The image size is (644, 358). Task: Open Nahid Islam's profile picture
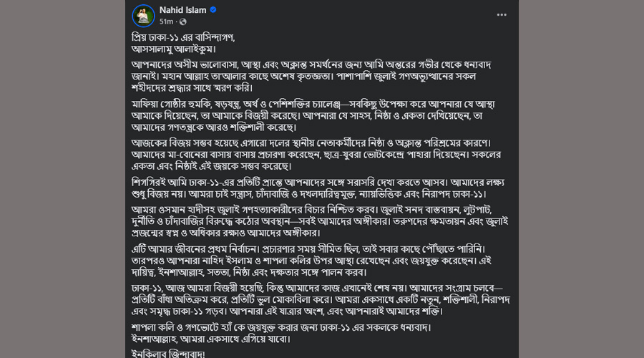[x=144, y=14]
